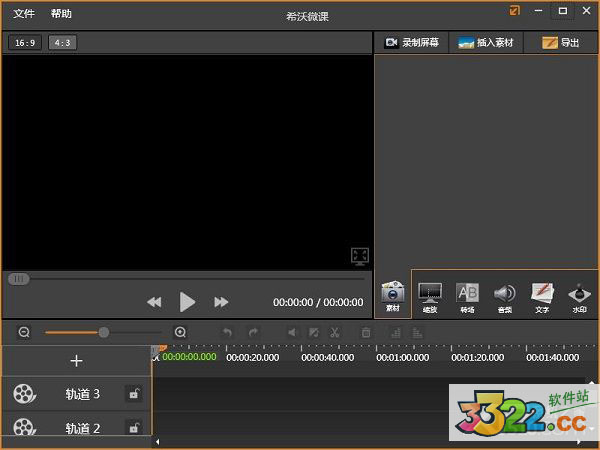Toggle fullscreen preview icon

click(360, 256)
